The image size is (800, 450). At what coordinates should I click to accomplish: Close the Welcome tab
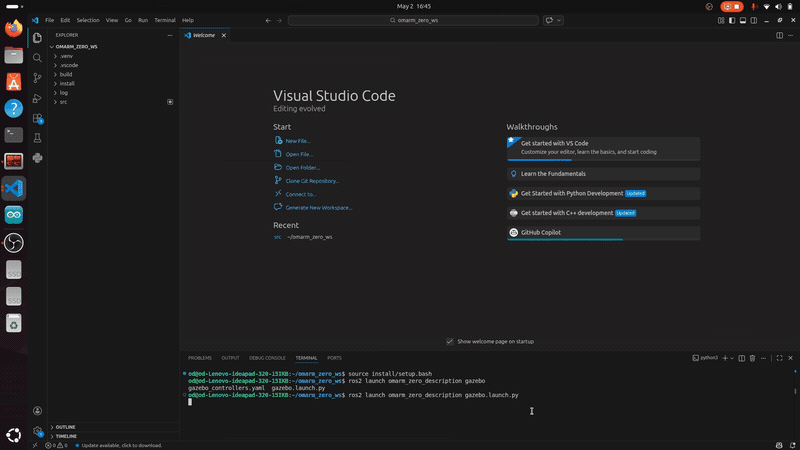tap(223, 35)
